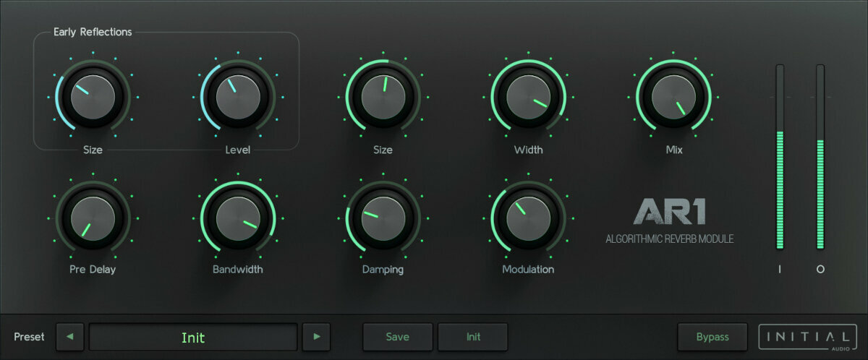Adjust the Early Reflections Size knob
Screen dimensions: 868x360
tap(93, 97)
